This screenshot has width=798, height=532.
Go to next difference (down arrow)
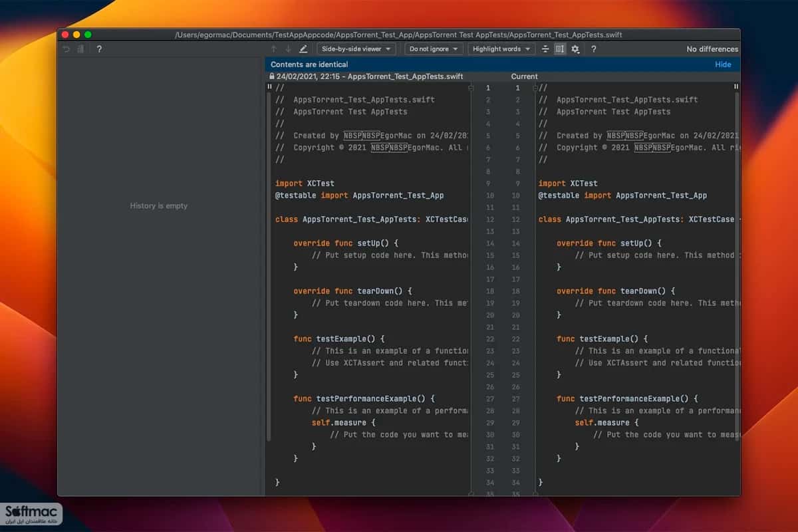[x=288, y=49]
